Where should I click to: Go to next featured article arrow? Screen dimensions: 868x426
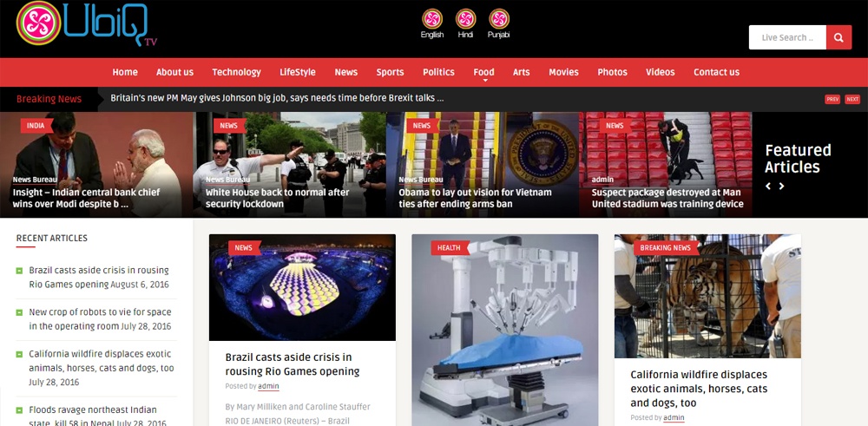[782, 187]
